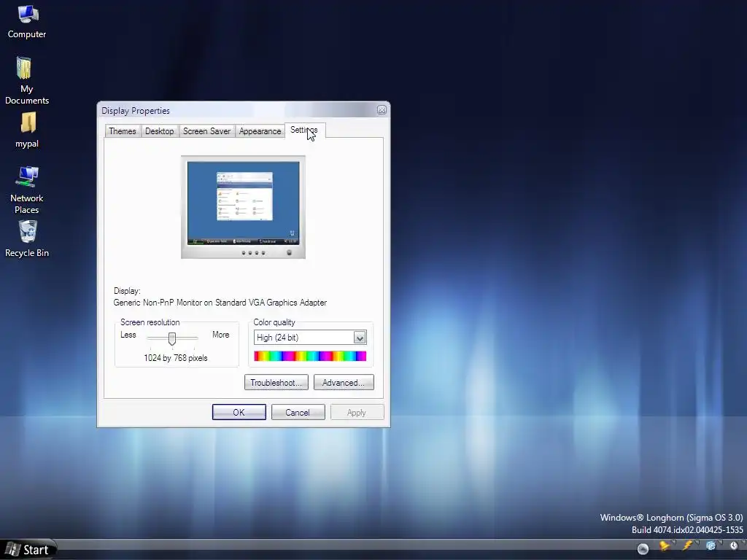Click the clock icon in system tray
The image size is (747, 560).
pos(734,545)
